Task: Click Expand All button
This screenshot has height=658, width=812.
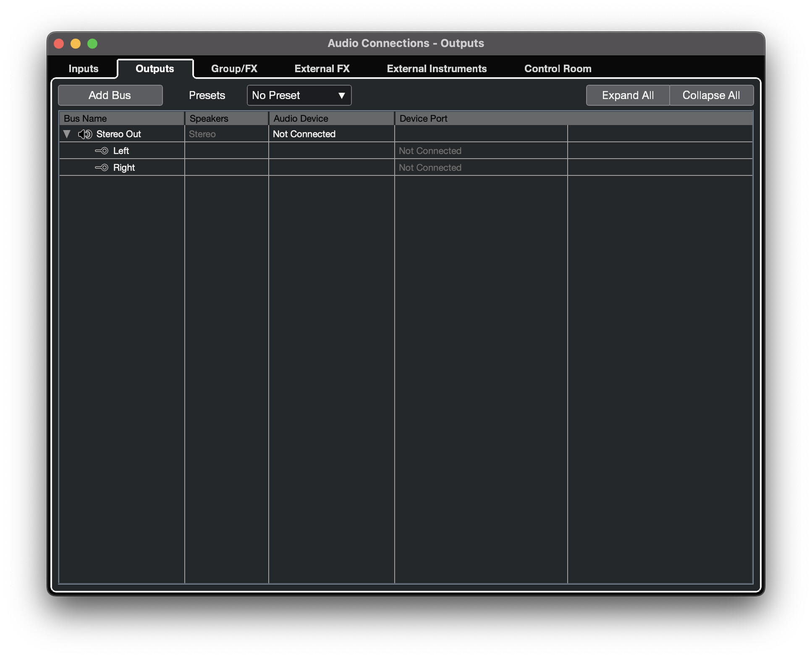Action: click(x=628, y=96)
